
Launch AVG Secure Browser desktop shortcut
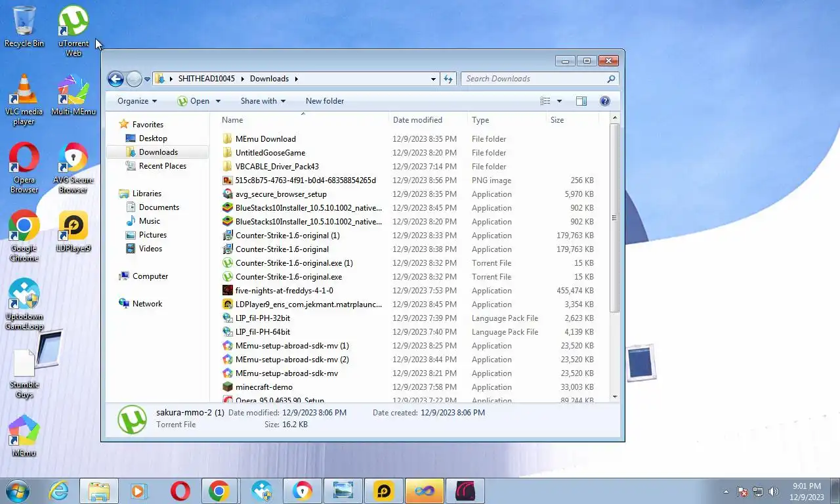(73, 167)
